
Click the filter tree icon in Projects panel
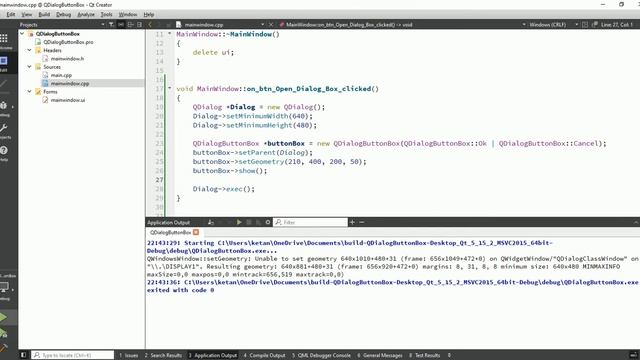111,24
